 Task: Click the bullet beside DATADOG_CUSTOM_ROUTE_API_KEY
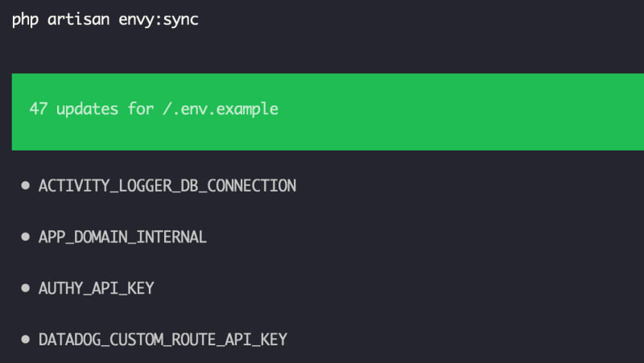[26, 340]
